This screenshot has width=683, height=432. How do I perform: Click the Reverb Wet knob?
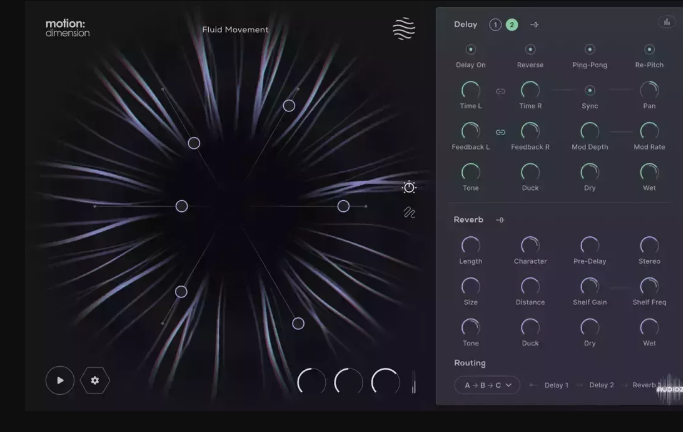(x=649, y=327)
